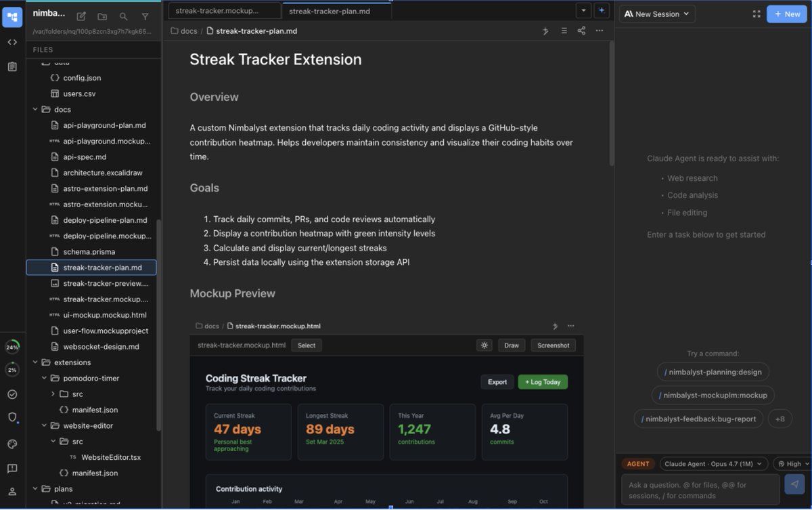Click the file tree's vertical scrollbar
The height and width of the screenshot is (510, 812).
coord(159,325)
